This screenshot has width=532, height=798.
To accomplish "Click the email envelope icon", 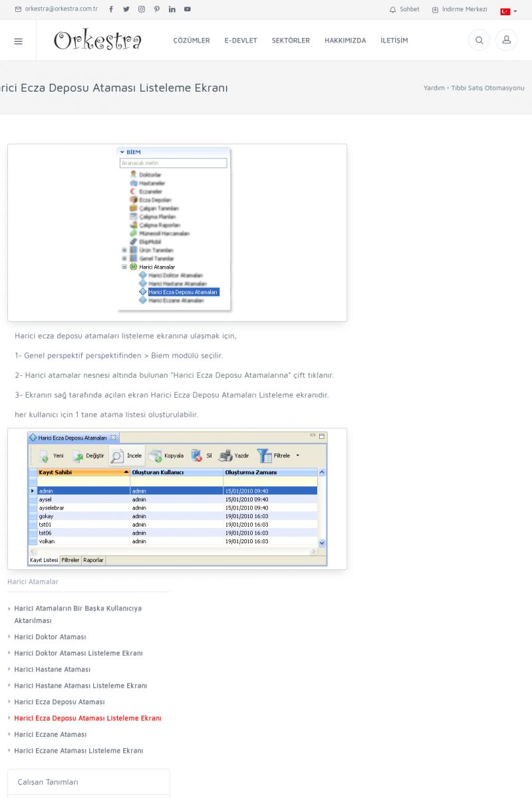I will [18, 9].
